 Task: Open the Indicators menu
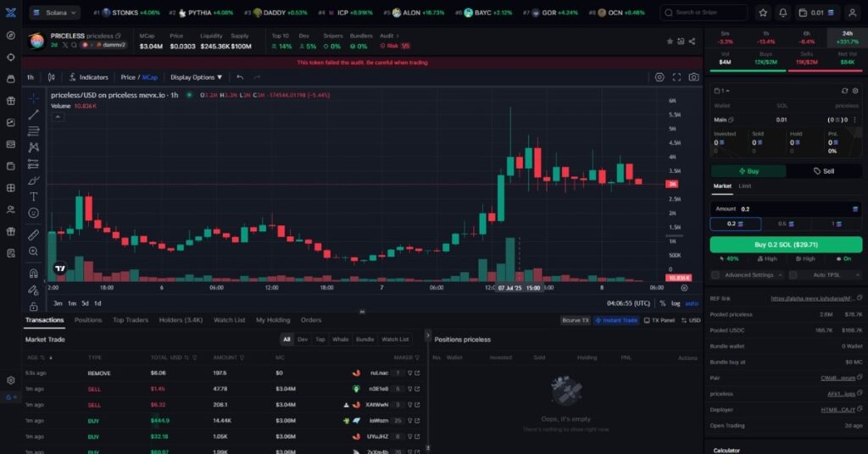(89, 77)
